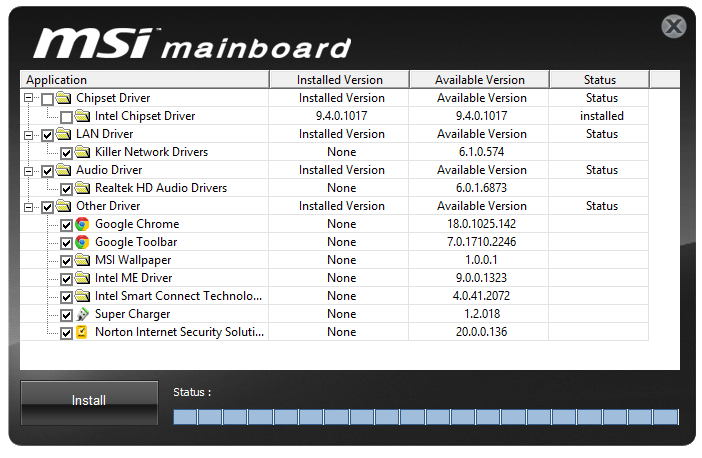The width and height of the screenshot is (702, 458).
Task: Select the MSI Wallpaper row label
Action: (x=133, y=260)
